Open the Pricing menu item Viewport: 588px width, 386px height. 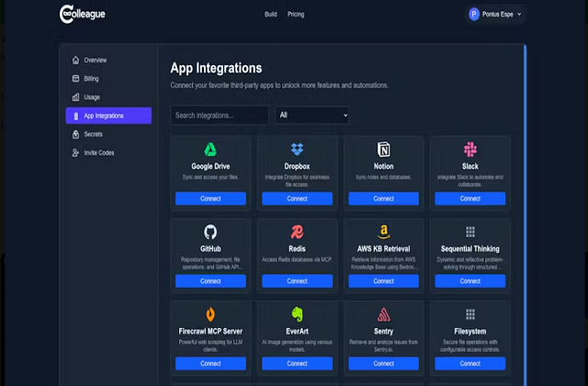[x=296, y=15]
